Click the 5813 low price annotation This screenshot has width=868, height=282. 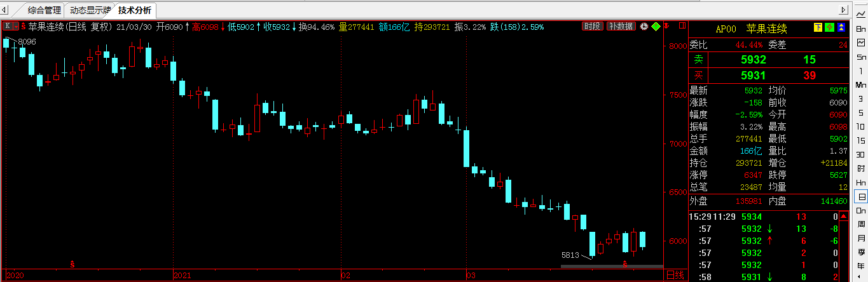[x=570, y=255]
